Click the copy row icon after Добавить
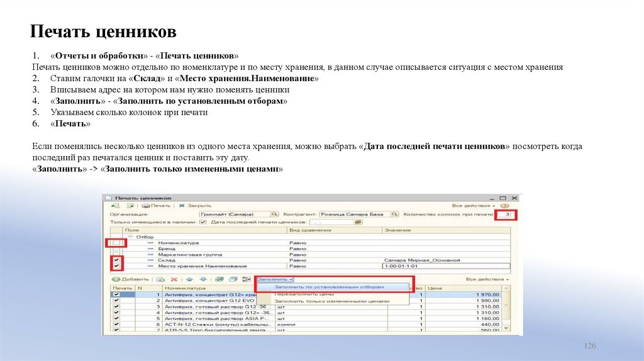Image resolution: width=644 pixels, height=361 pixels. [x=160, y=279]
